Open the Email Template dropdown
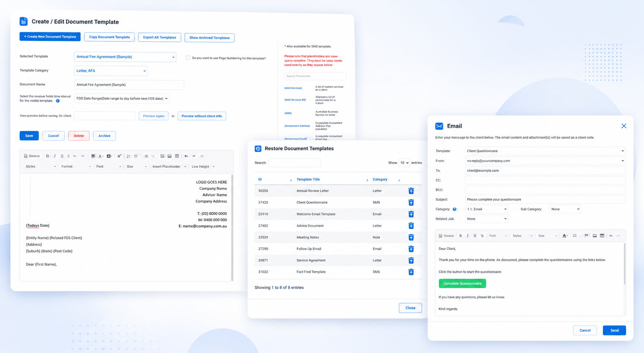Image resolution: width=644 pixels, height=353 pixels. coord(545,151)
